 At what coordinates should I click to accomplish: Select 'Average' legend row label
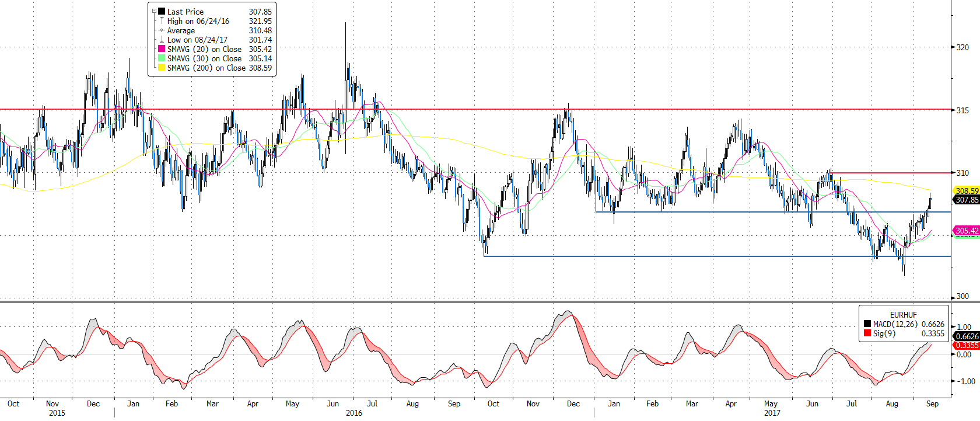click(x=181, y=30)
